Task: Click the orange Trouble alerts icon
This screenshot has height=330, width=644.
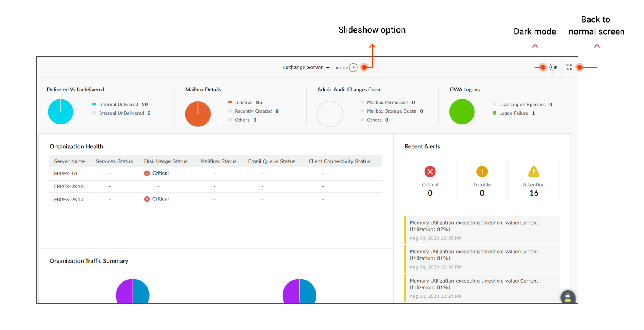Action: click(482, 171)
